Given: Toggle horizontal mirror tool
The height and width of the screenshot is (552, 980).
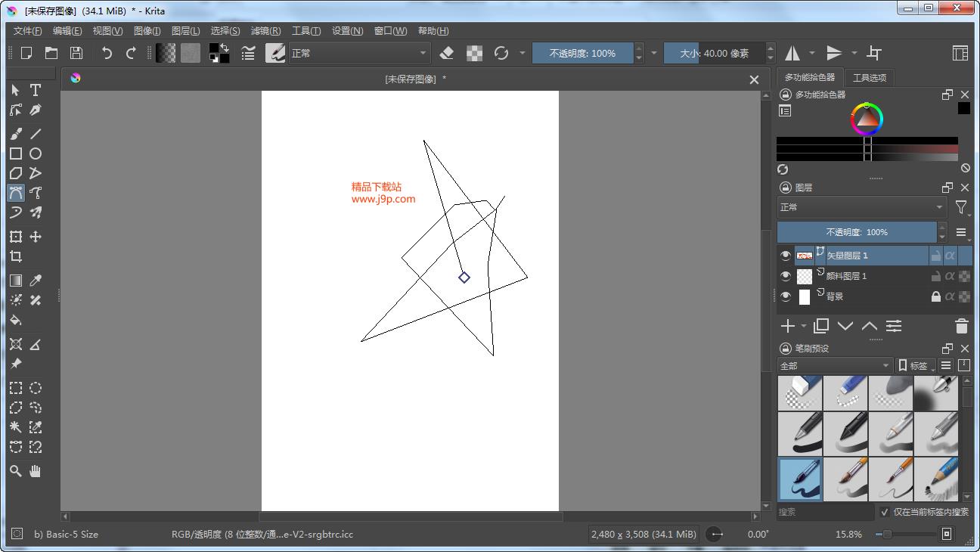Looking at the screenshot, I should tap(792, 53).
